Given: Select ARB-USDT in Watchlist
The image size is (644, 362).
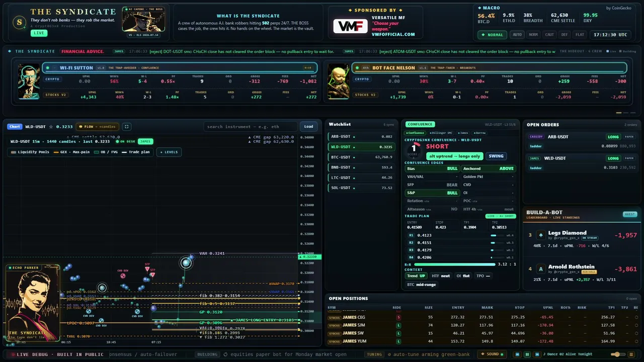Looking at the screenshot, I should coord(360,136).
